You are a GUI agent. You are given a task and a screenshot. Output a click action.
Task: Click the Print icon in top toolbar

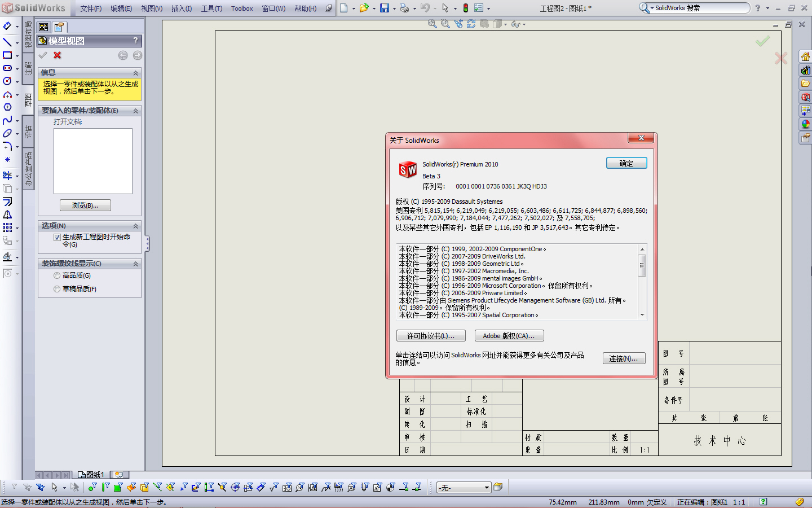tap(404, 8)
